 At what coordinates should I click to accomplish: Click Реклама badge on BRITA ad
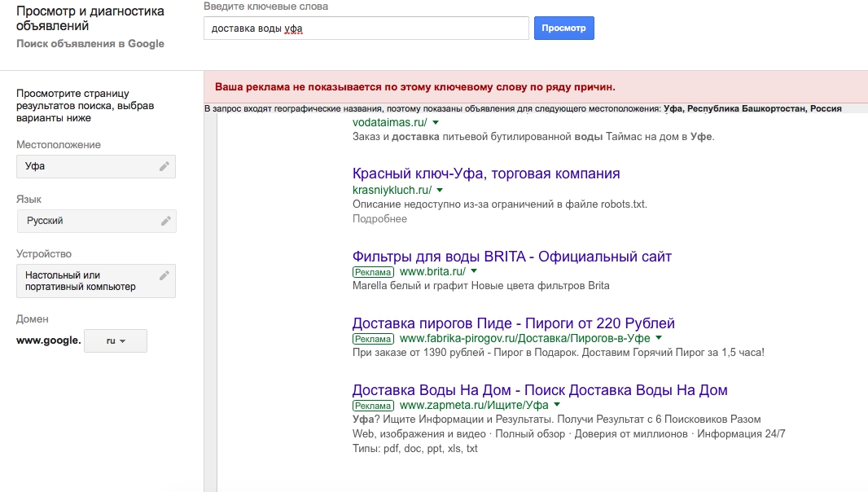point(373,272)
